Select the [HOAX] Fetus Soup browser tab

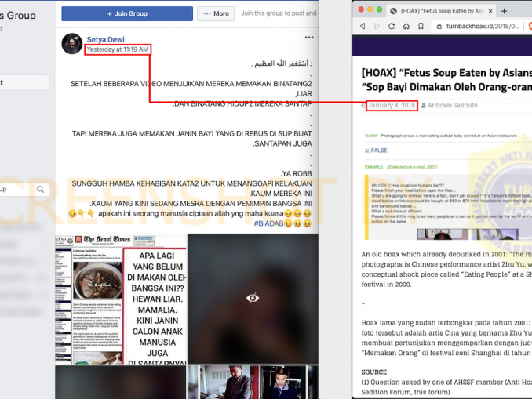[442, 11]
